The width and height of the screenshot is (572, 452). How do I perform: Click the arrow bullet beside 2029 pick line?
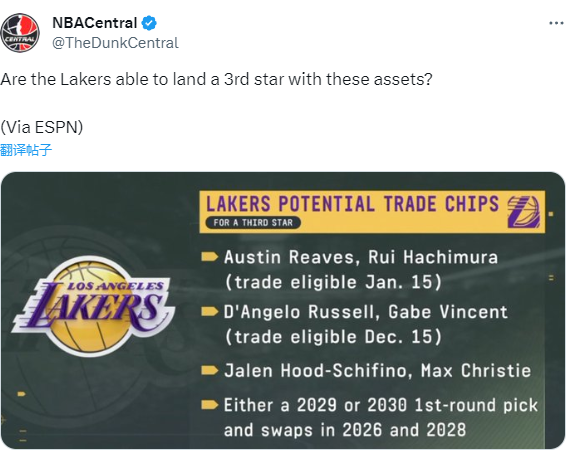coord(210,405)
